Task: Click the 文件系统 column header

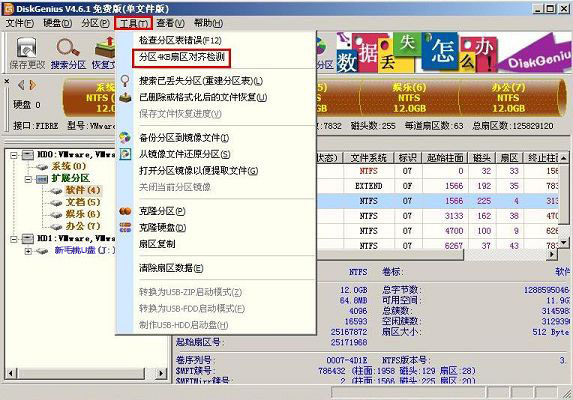Action: [x=368, y=158]
